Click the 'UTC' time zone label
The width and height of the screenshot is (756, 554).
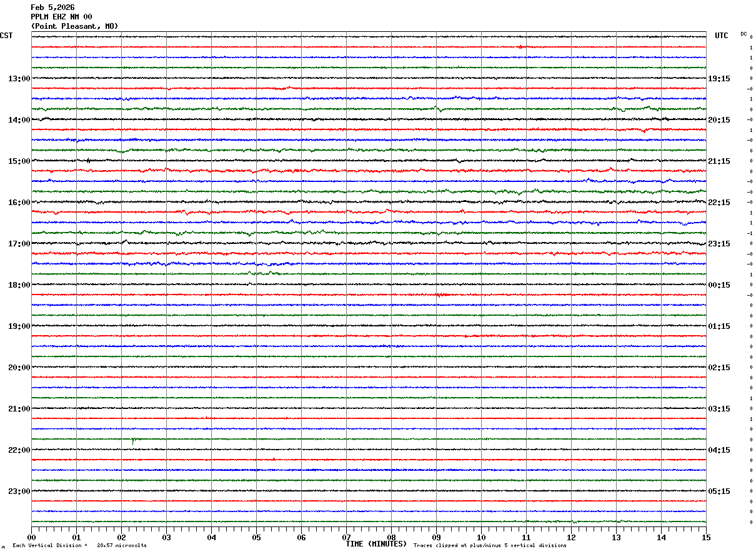(x=722, y=36)
